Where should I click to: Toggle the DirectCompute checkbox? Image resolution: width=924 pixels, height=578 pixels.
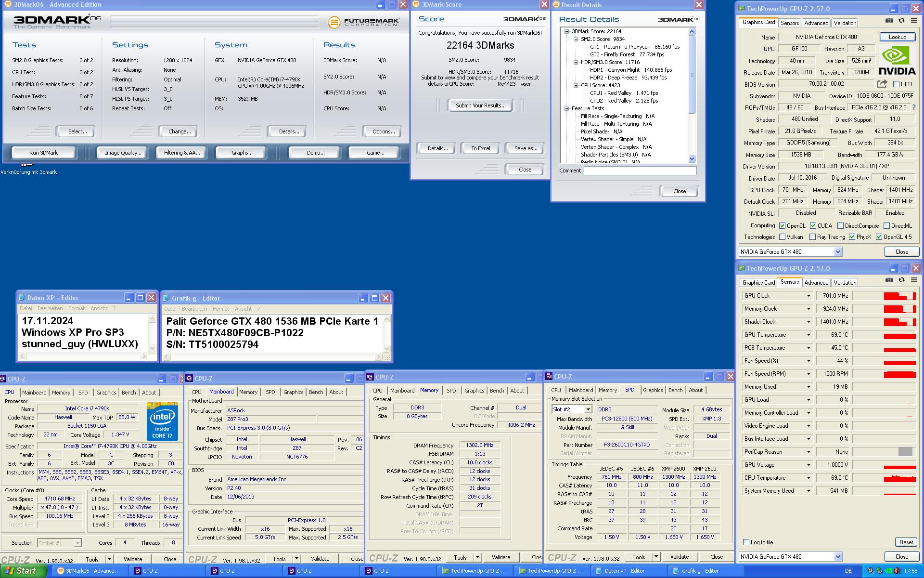pyautogui.click(x=840, y=225)
